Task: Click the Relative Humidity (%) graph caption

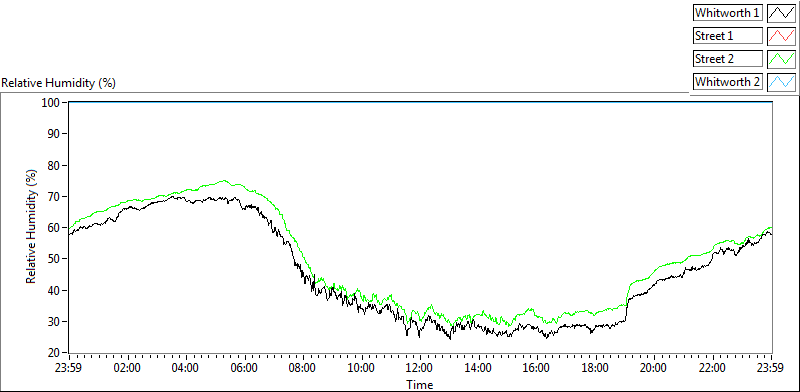Action: 59,83
